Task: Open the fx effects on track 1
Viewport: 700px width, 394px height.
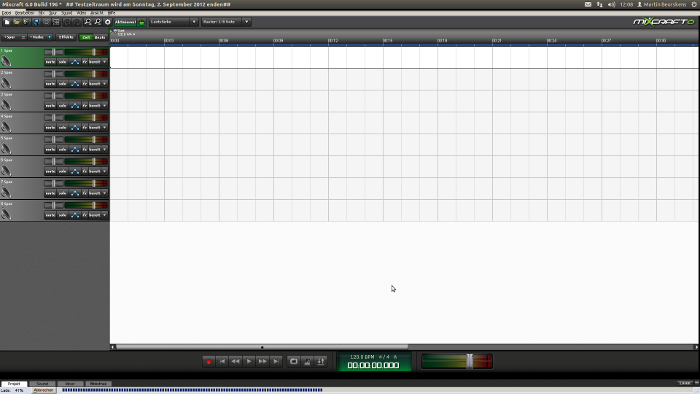Action: [85, 62]
